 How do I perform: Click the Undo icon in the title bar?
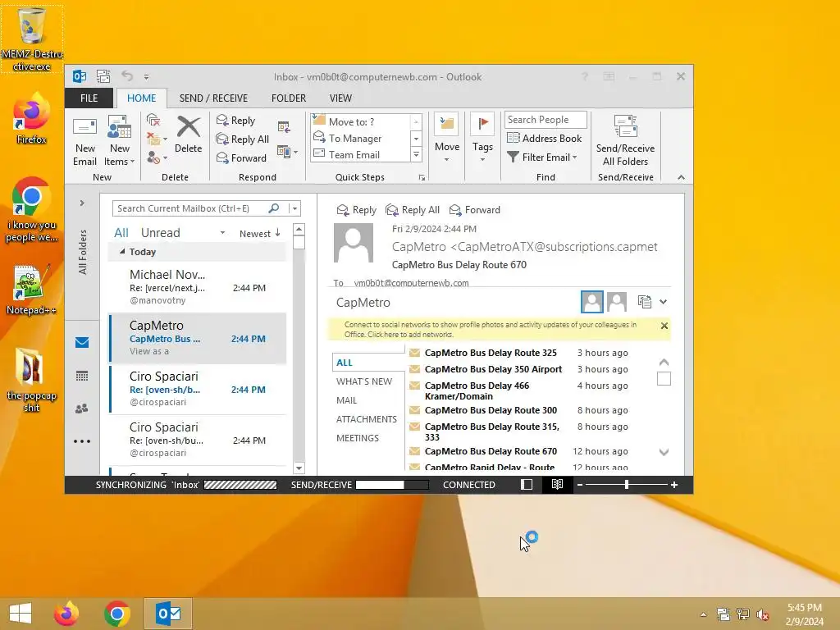click(x=127, y=76)
